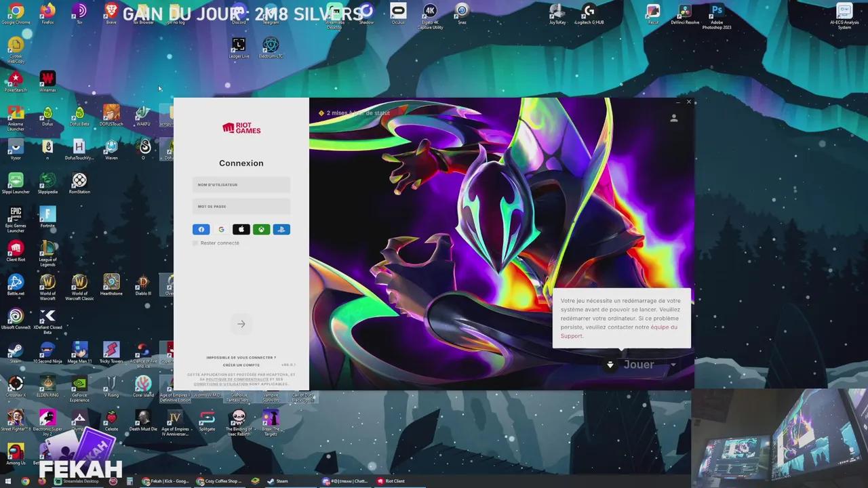This screenshot has width=868, height=488.
Task: Click 'Impossible de vous connecter ?'
Action: (x=241, y=357)
